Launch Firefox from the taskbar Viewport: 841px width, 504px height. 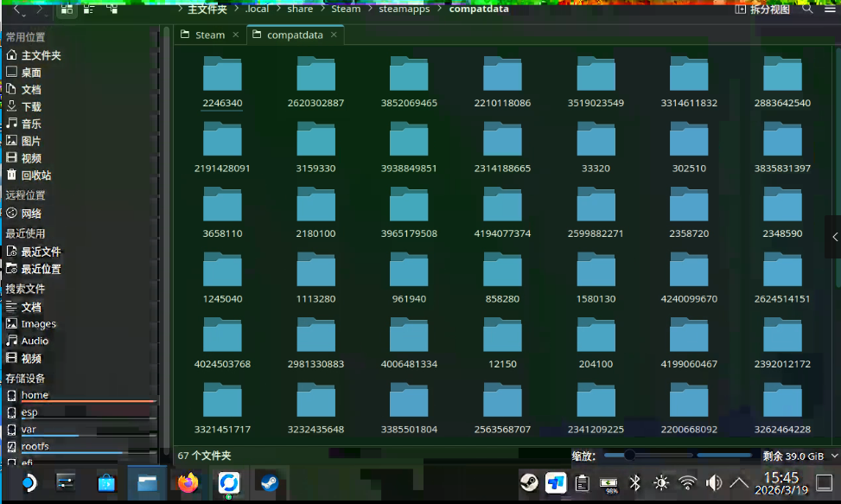[x=188, y=482]
